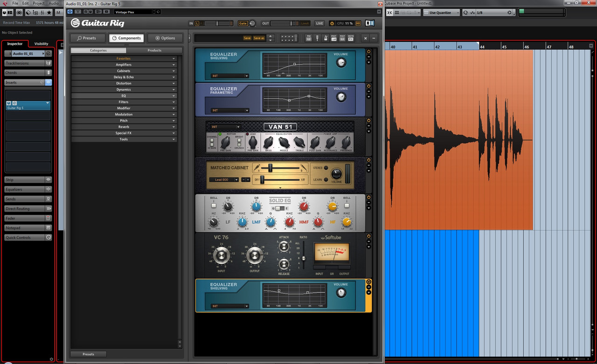This screenshot has width=597, height=364.
Task: Expand the Amplifiers category
Action: [124, 65]
